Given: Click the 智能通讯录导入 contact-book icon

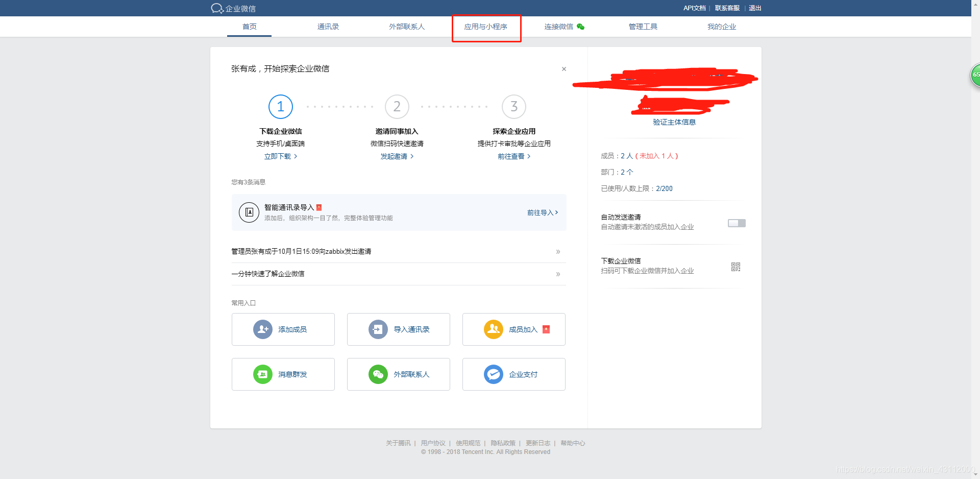Looking at the screenshot, I should (249, 212).
